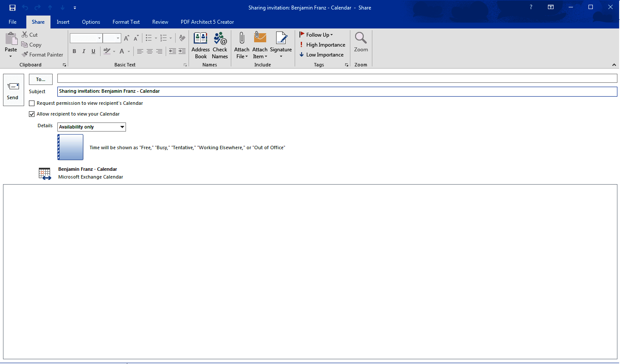Click the shared calendar icon
The height and width of the screenshot is (364, 620).
click(x=45, y=174)
